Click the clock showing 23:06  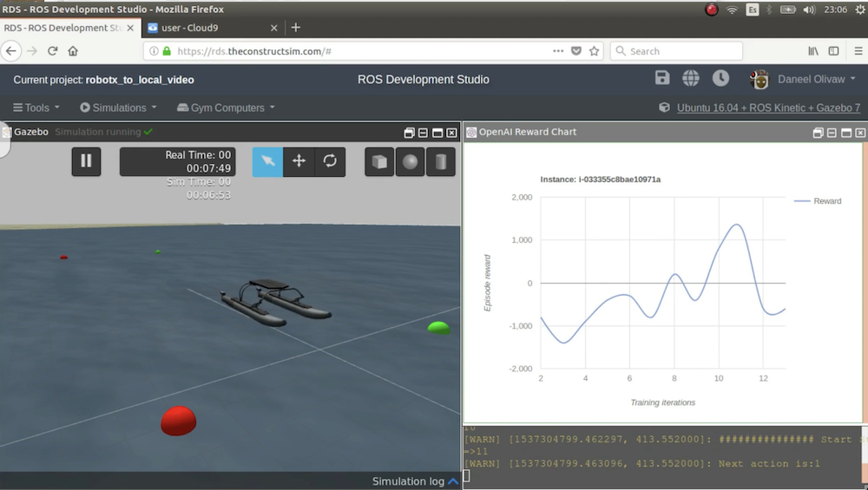(x=835, y=10)
